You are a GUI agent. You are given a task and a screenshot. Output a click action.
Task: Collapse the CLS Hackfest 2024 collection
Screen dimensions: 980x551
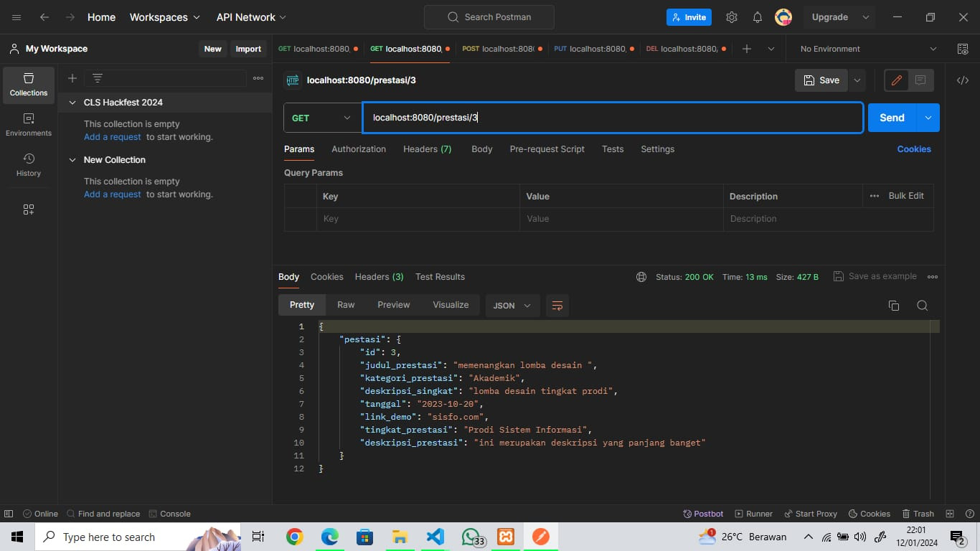72,103
